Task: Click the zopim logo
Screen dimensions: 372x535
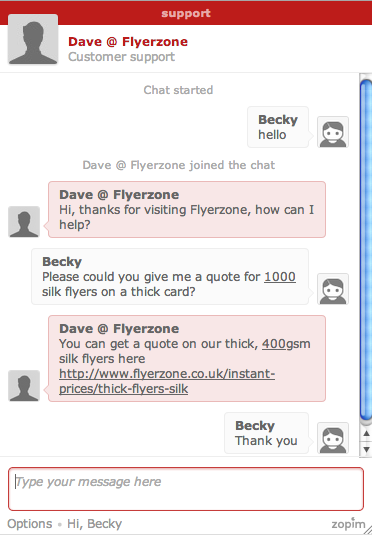Action: pyautogui.click(x=348, y=524)
